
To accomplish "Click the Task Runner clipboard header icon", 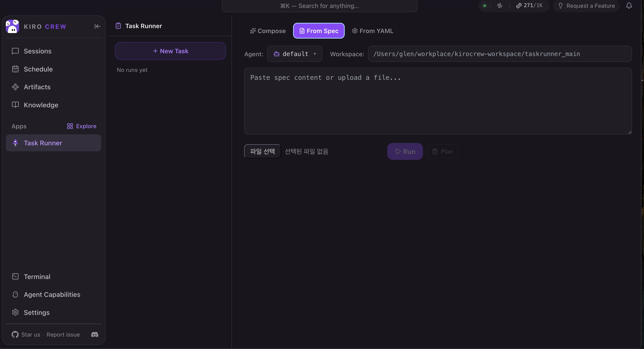I will coord(118,26).
